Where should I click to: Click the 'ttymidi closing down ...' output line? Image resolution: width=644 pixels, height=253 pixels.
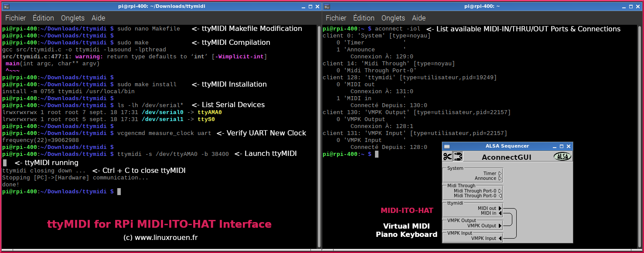coord(44,171)
